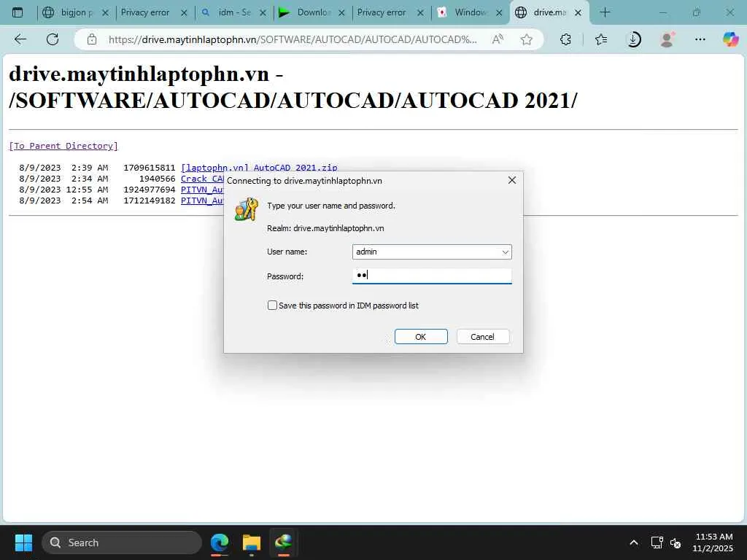Open the PITVN link dated 12:55 AM
Viewport: 747px width, 560px height.
coord(202,190)
